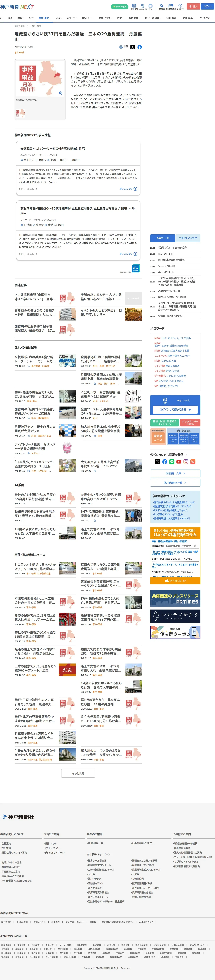Viewport: 215px width, 980px height.
Task: Open the LINE icon in the official SNS row
Action: point(172,462)
